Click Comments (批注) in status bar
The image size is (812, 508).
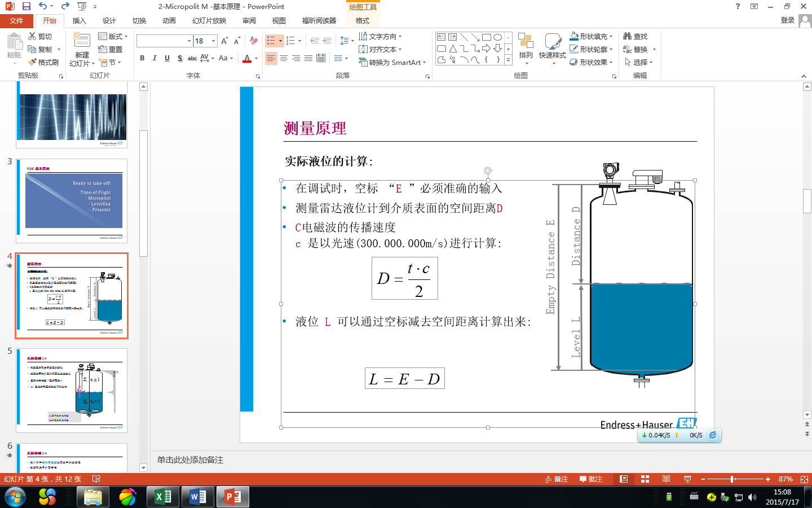591,479
